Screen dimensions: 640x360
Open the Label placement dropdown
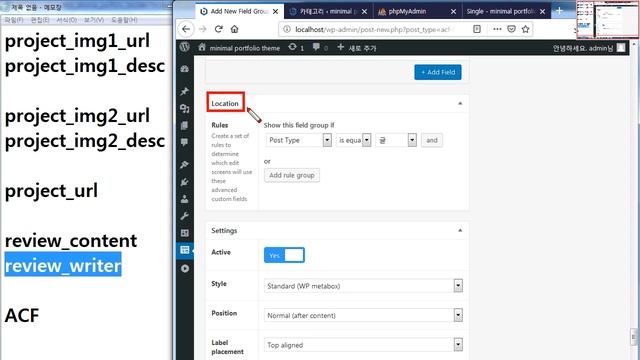363,345
